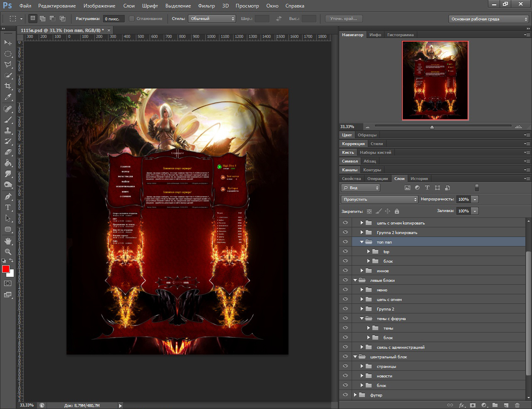Select the Paint Bucket tool
Viewport: 532px width, 409px height.
(8, 163)
